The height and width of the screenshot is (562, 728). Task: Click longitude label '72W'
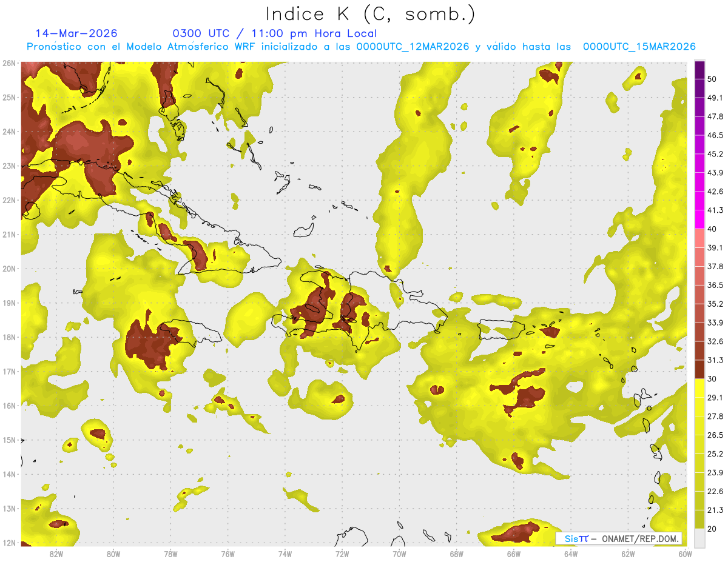point(342,554)
